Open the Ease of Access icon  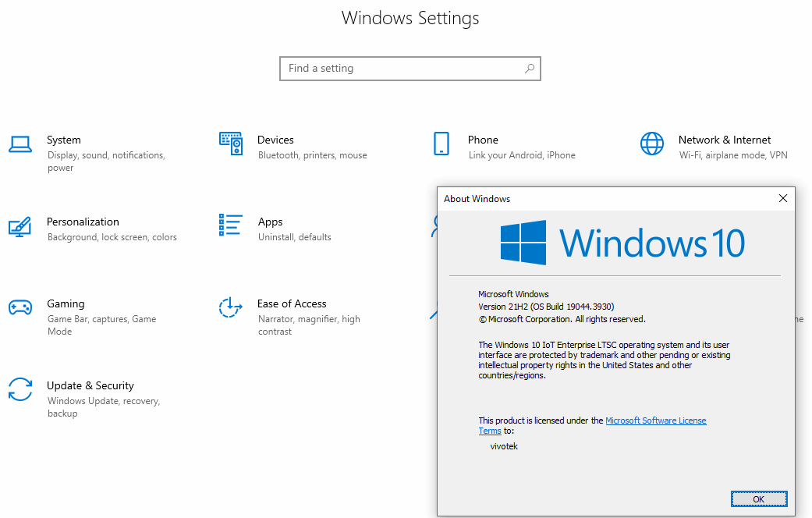(x=230, y=307)
